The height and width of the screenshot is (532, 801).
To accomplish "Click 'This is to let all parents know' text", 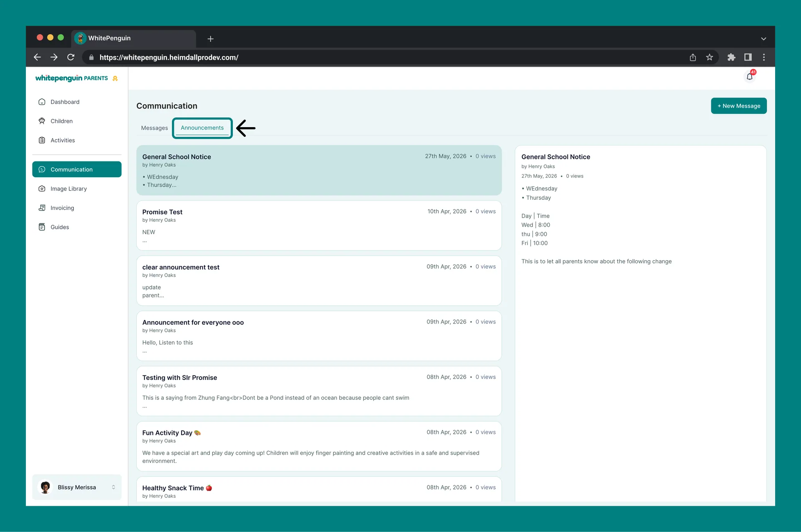I will tap(596, 261).
